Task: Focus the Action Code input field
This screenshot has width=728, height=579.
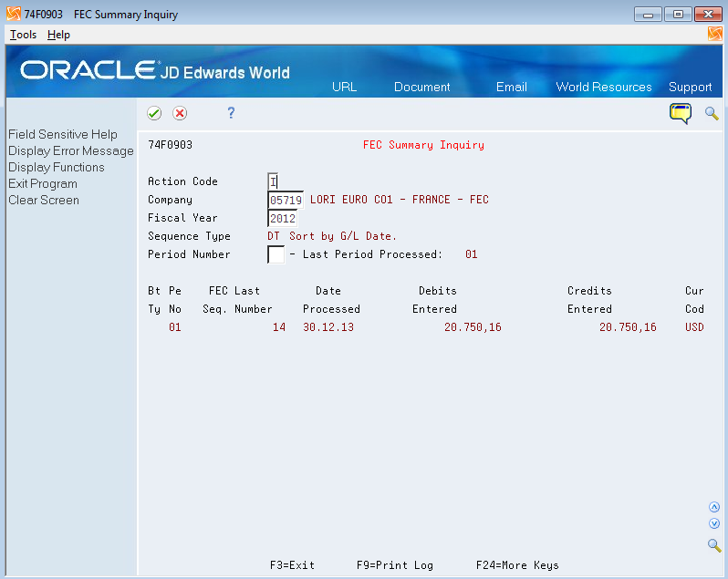Action: (273, 181)
